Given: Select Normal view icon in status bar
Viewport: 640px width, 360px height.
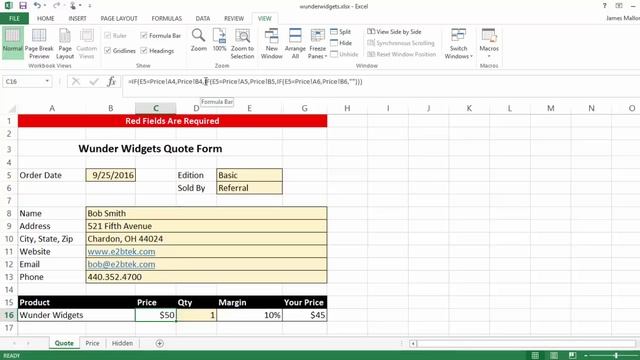Looking at the screenshot, I should click(x=535, y=356).
